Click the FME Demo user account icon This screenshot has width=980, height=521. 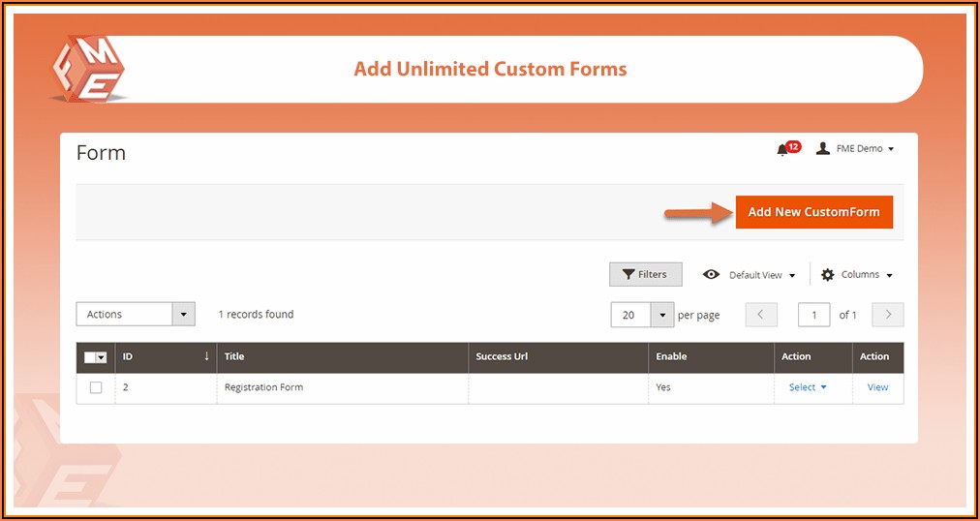coord(823,148)
